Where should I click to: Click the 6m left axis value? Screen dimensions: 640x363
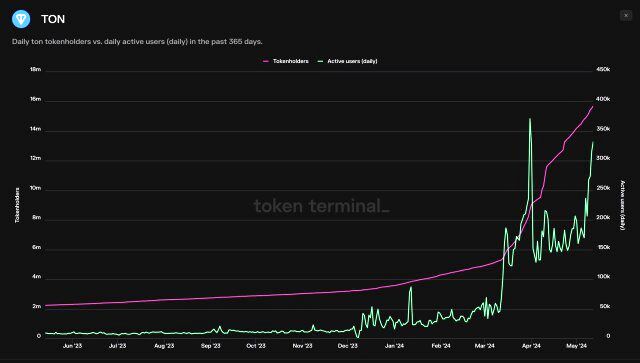click(37, 247)
